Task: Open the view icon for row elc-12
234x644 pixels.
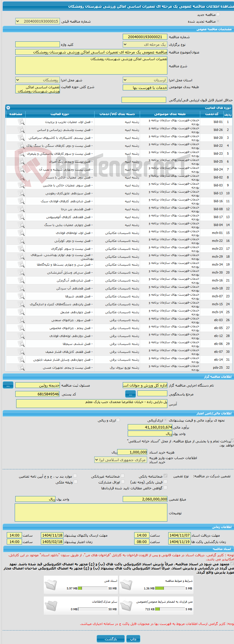Action: click(21, 336)
